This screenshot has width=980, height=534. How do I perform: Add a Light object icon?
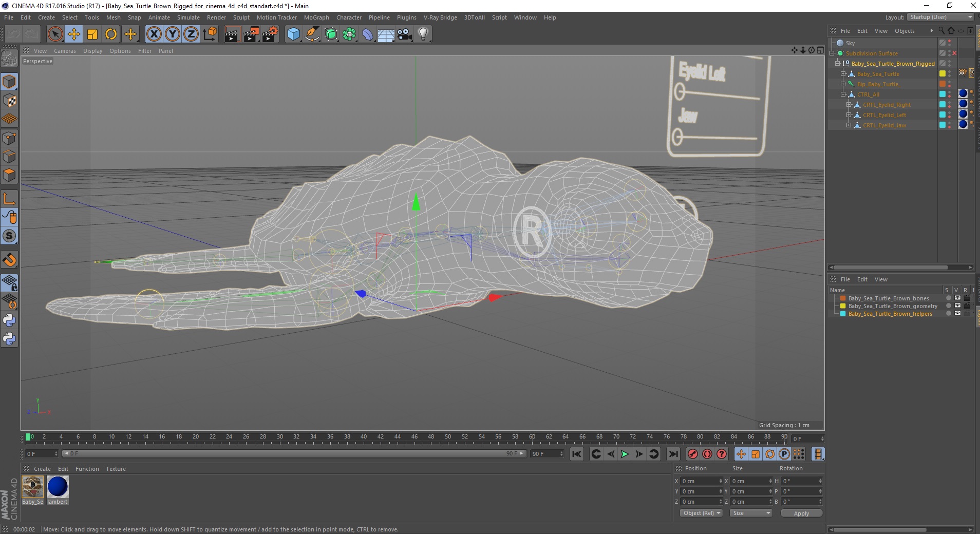click(423, 34)
